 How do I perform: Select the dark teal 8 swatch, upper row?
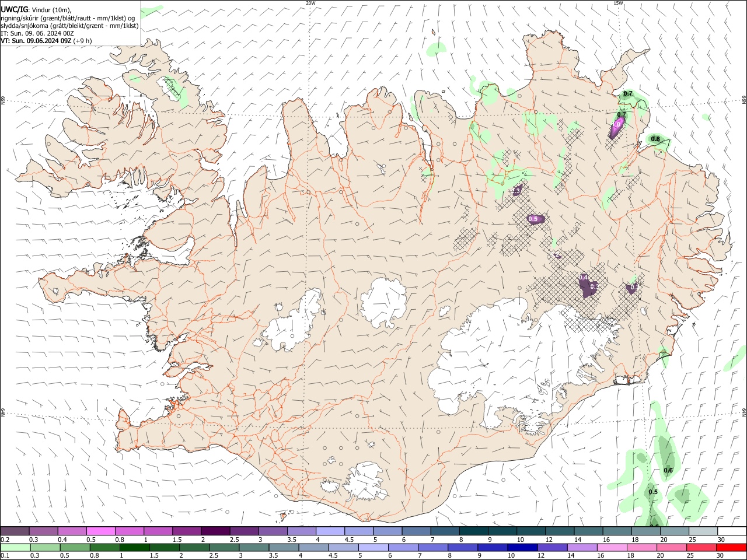[474, 531]
